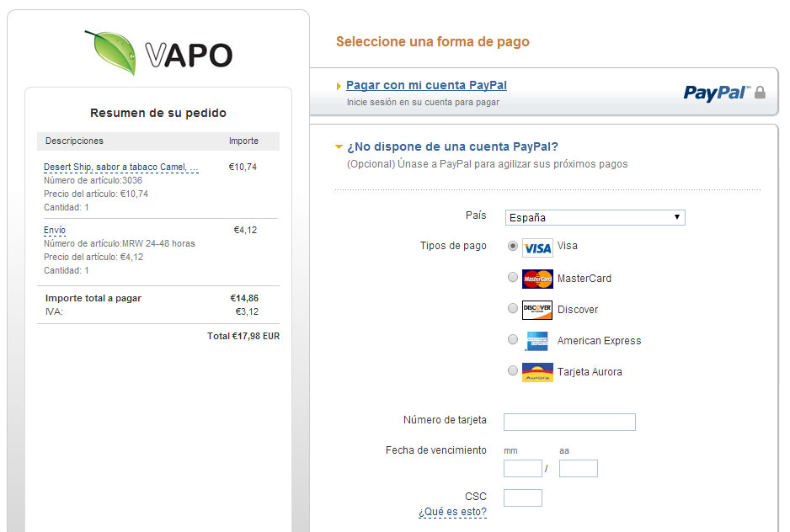Expand the PayPal account login arrow

tap(339, 86)
